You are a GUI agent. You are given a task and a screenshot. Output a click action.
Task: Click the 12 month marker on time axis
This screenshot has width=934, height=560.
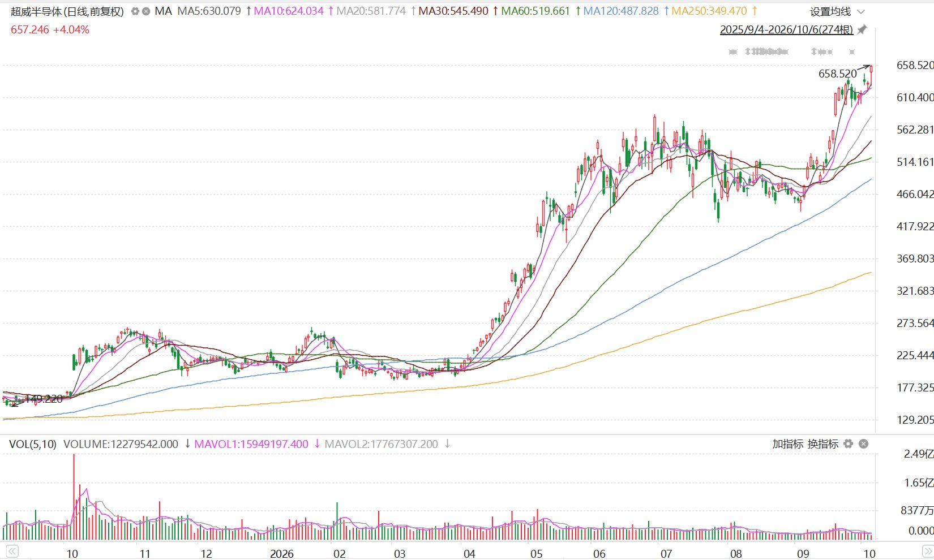[206, 553]
